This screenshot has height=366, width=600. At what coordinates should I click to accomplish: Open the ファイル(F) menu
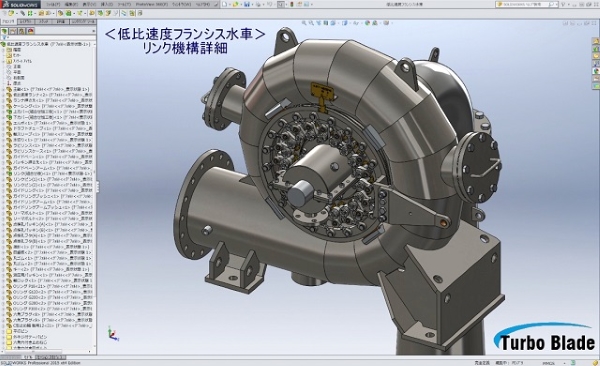[53, 5]
